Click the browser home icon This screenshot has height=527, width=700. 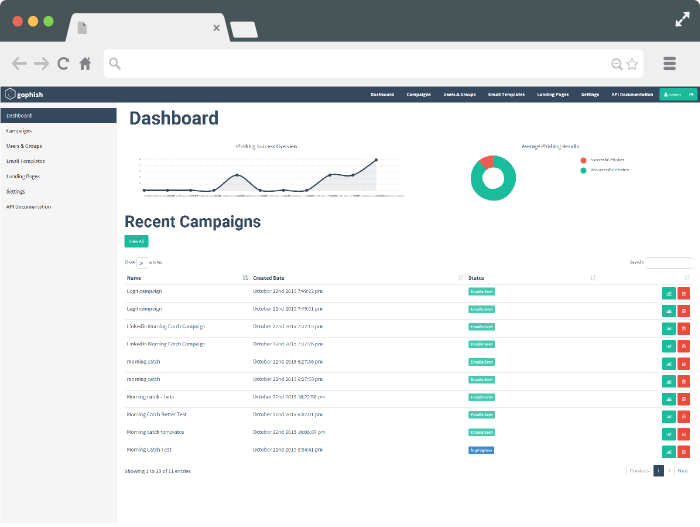click(x=86, y=63)
